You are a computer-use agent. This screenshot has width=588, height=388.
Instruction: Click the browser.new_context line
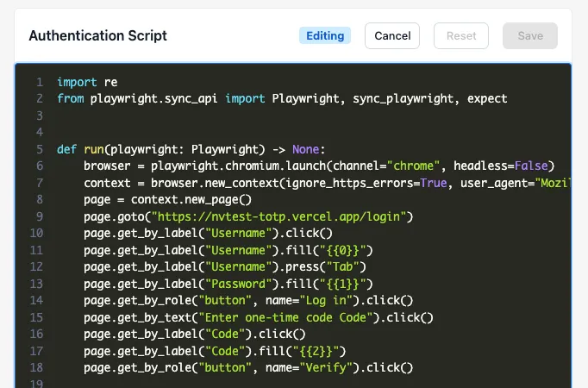click(327, 183)
